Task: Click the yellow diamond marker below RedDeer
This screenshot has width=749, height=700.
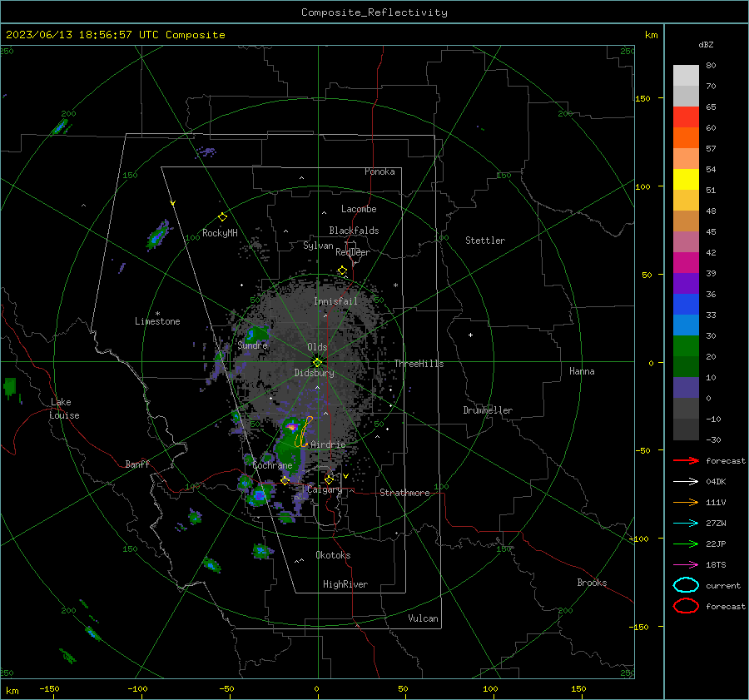Action: (x=343, y=271)
